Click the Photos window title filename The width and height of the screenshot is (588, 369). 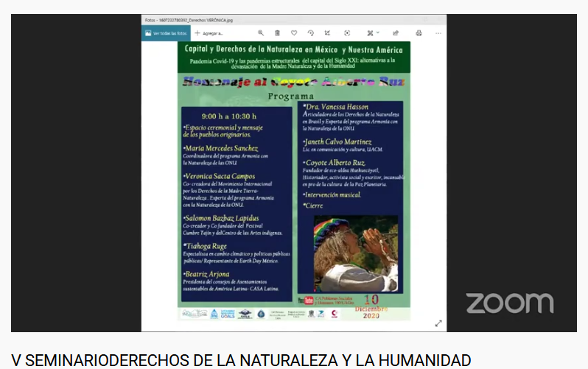tap(189, 20)
